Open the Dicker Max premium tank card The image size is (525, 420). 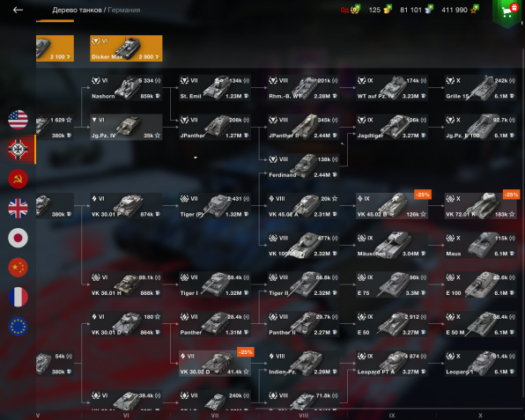point(126,48)
